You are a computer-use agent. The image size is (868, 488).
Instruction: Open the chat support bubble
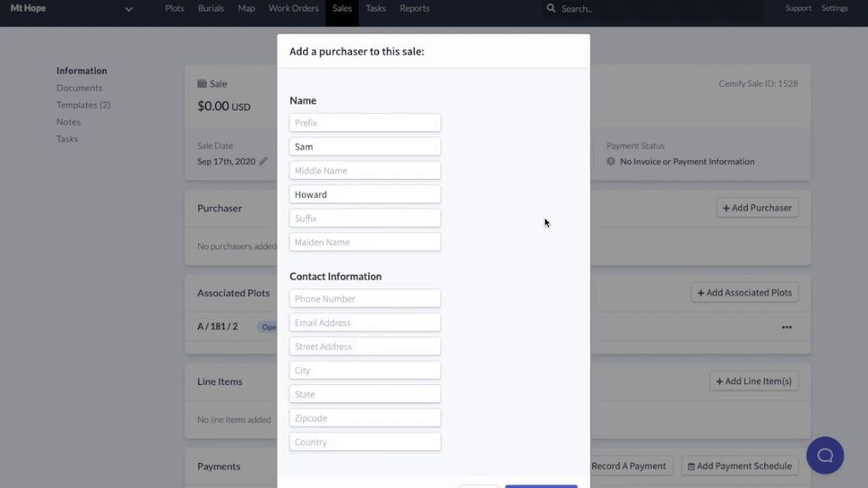coord(825,455)
